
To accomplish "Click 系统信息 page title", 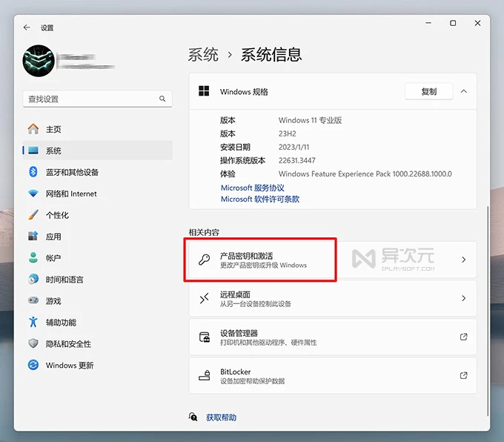I will [271, 55].
